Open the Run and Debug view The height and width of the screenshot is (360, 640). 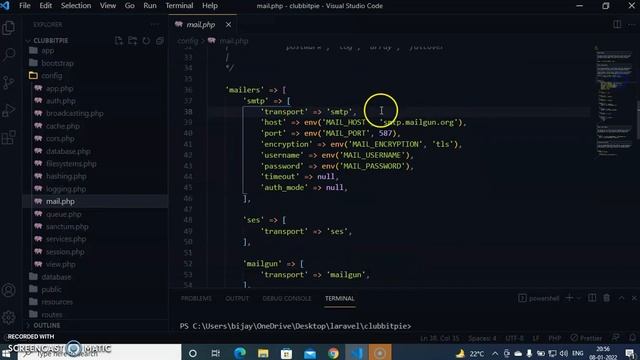9,110
